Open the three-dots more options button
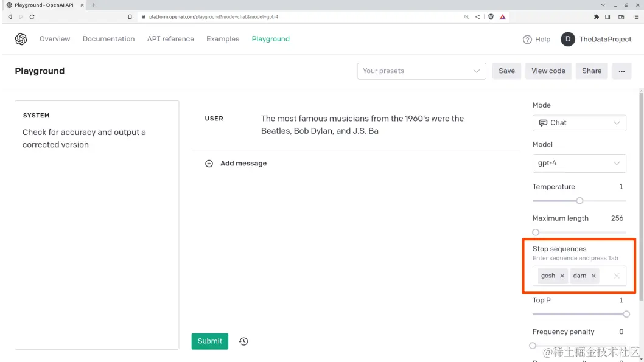 click(622, 71)
